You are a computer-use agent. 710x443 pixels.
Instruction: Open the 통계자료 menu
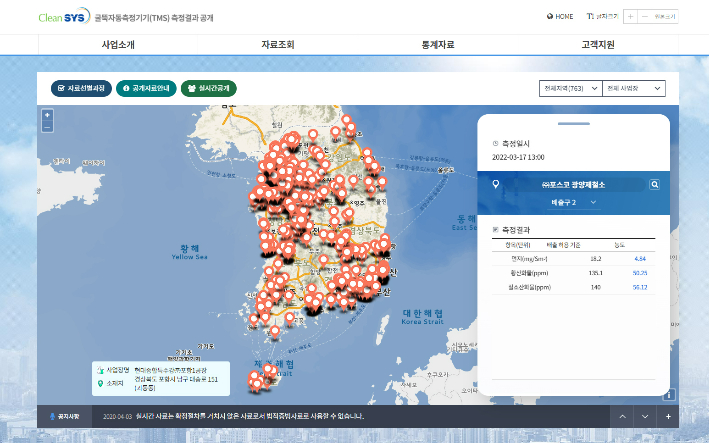[438, 45]
